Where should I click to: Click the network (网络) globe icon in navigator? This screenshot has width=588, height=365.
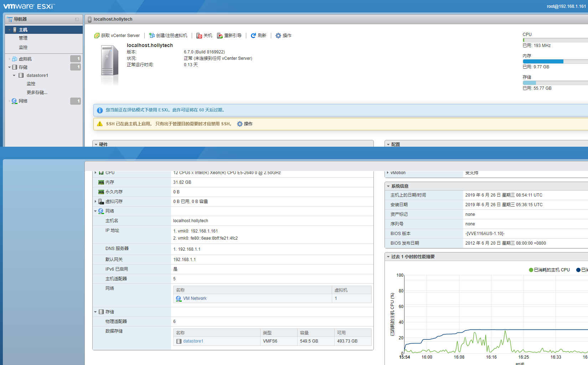tap(14, 101)
